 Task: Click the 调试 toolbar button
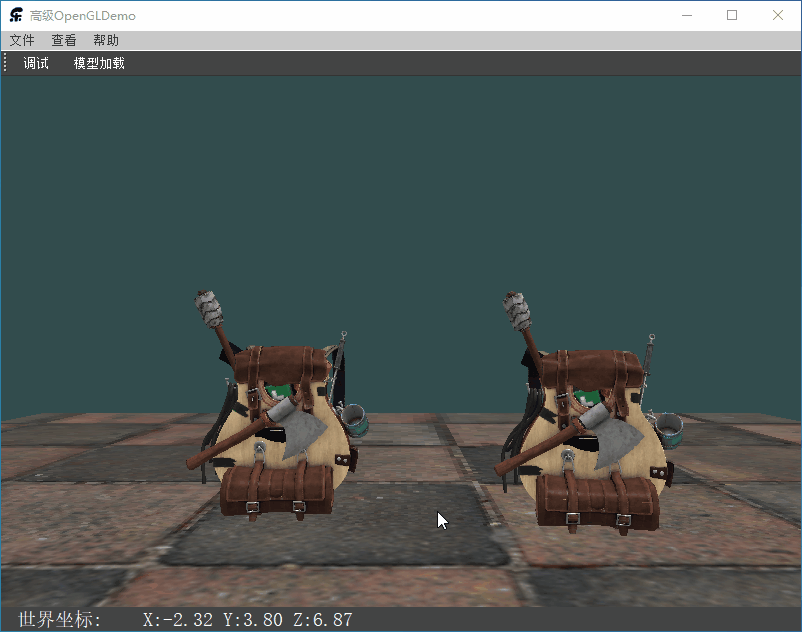[x=36, y=63]
